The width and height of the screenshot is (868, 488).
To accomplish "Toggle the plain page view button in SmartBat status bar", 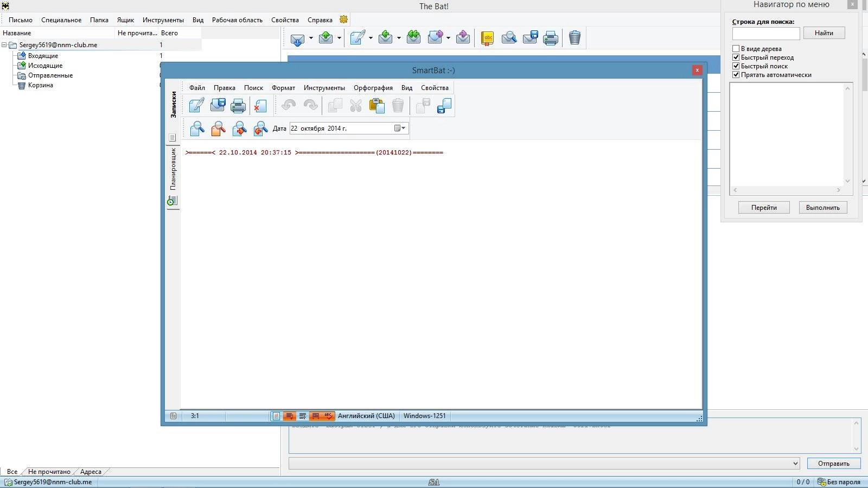I will coord(276,416).
